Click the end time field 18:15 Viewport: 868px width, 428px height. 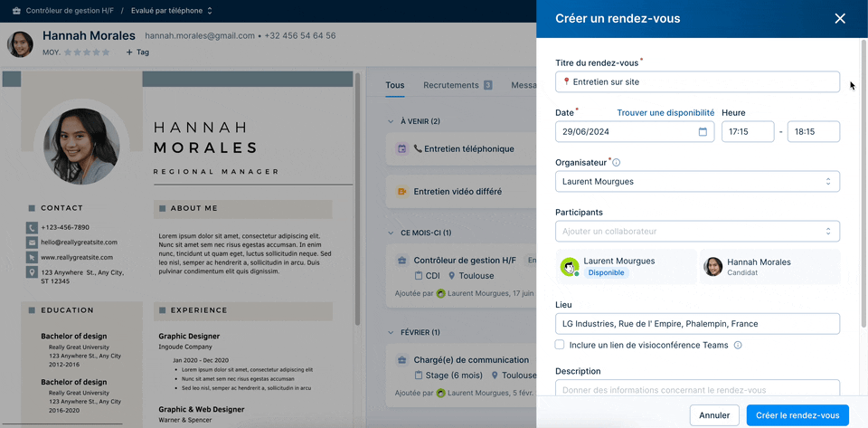pyautogui.click(x=813, y=132)
